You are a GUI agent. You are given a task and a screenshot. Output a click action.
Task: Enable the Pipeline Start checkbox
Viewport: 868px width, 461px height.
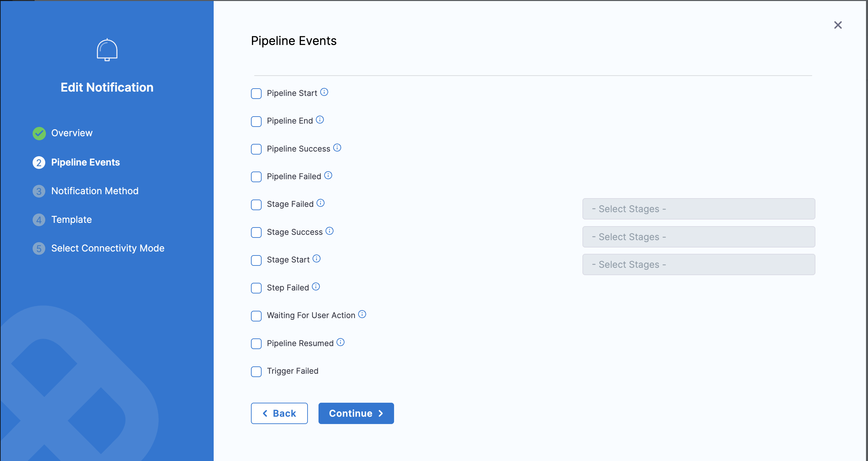pos(256,93)
